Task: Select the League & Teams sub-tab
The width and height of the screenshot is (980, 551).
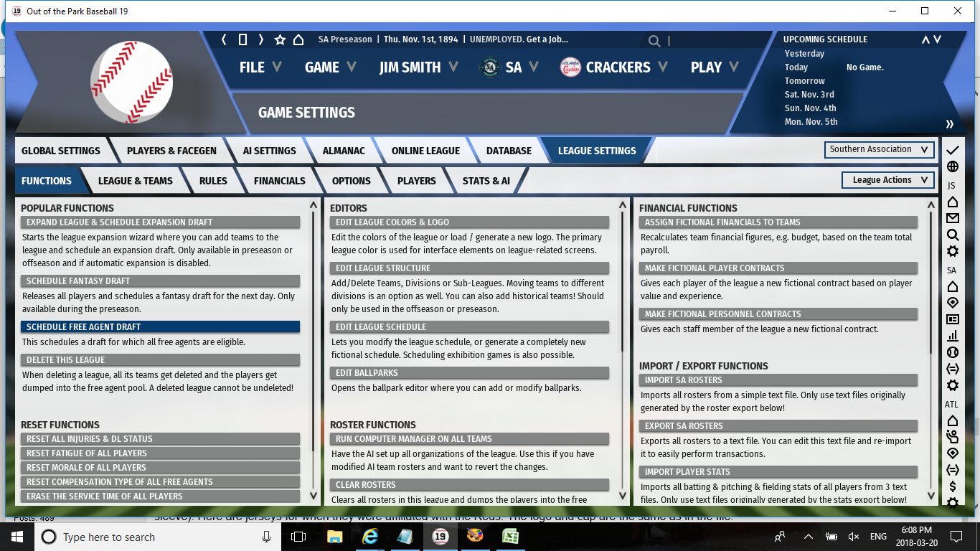Action: tap(136, 181)
